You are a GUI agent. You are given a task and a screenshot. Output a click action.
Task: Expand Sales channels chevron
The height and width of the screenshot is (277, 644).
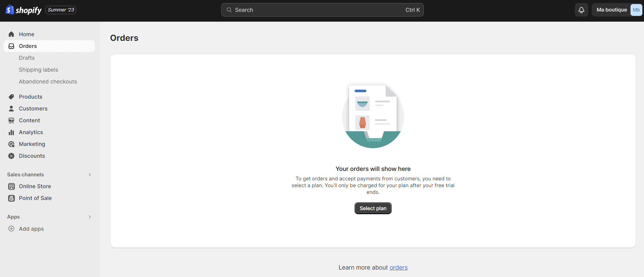(90, 175)
